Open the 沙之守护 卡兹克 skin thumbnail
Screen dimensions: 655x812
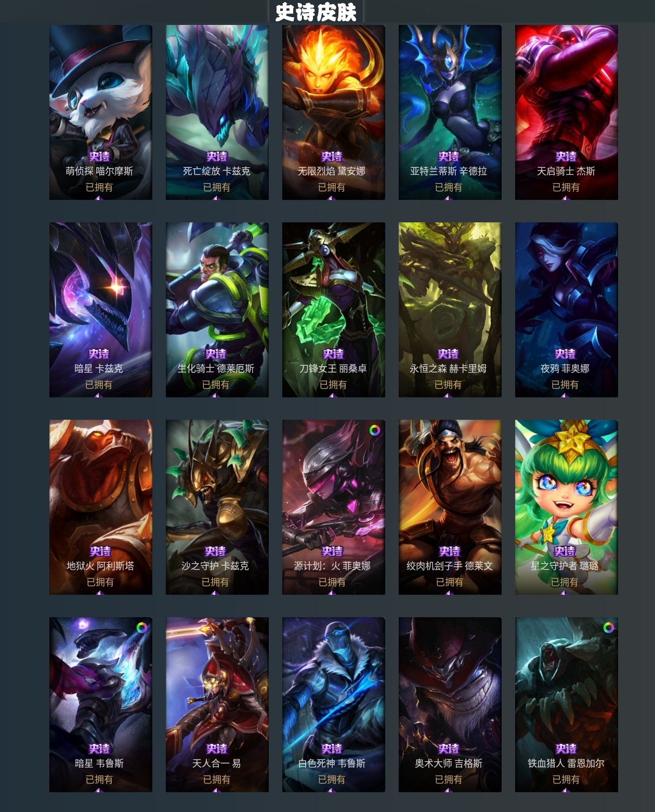click(217, 507)
